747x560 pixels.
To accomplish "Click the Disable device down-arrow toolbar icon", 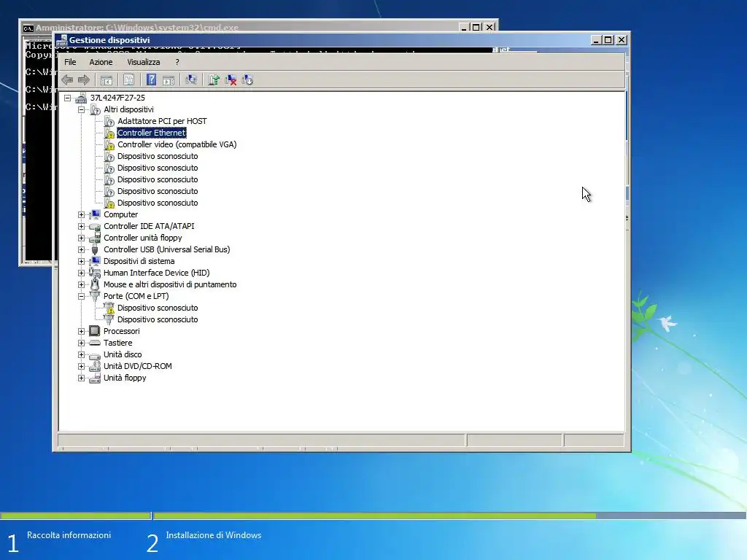I will pos(248,80).
